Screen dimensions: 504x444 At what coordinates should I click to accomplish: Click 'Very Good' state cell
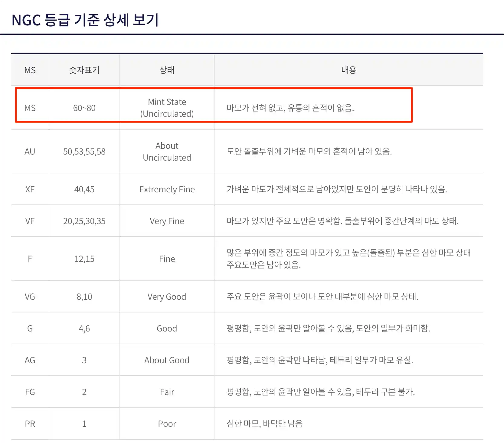tap(167, 297)
